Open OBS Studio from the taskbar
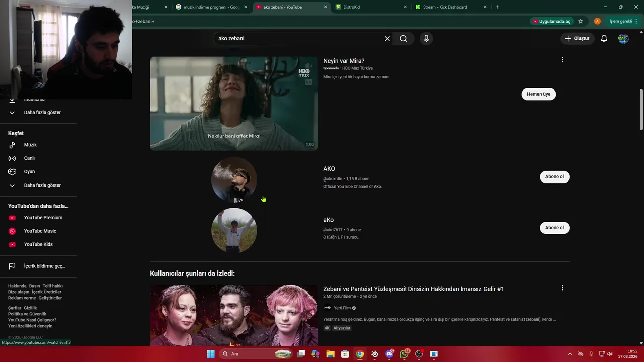This screenshot has width=644, height=362. (419, 354)
